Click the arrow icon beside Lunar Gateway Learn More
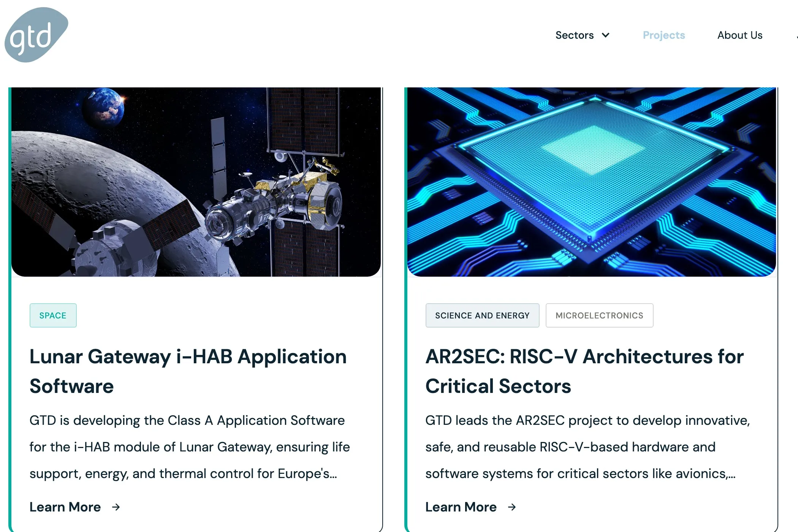The image size is (798, 532). pyautogui.click(x=116, y=507)
